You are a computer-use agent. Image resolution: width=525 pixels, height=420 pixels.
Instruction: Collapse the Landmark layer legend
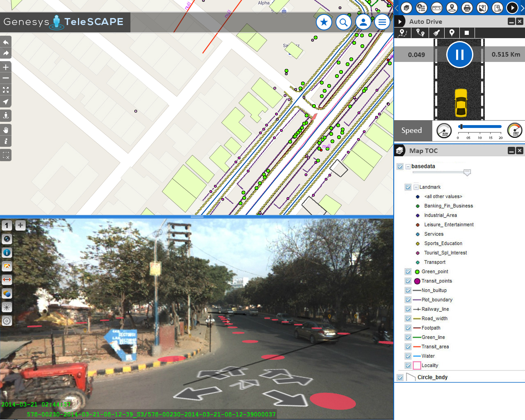tap(416, 187)
